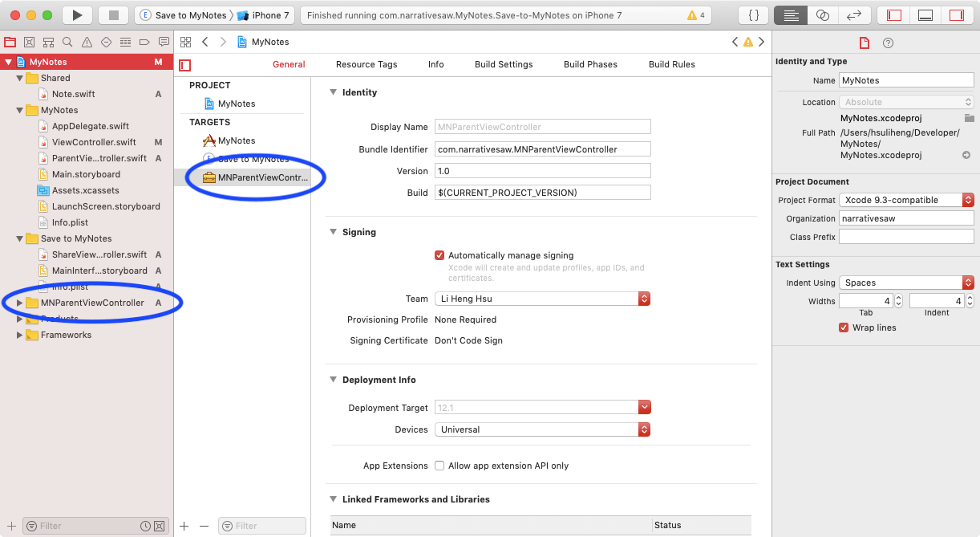Show the standard editor
Viewport: 980px width, 537px height.
791,15
